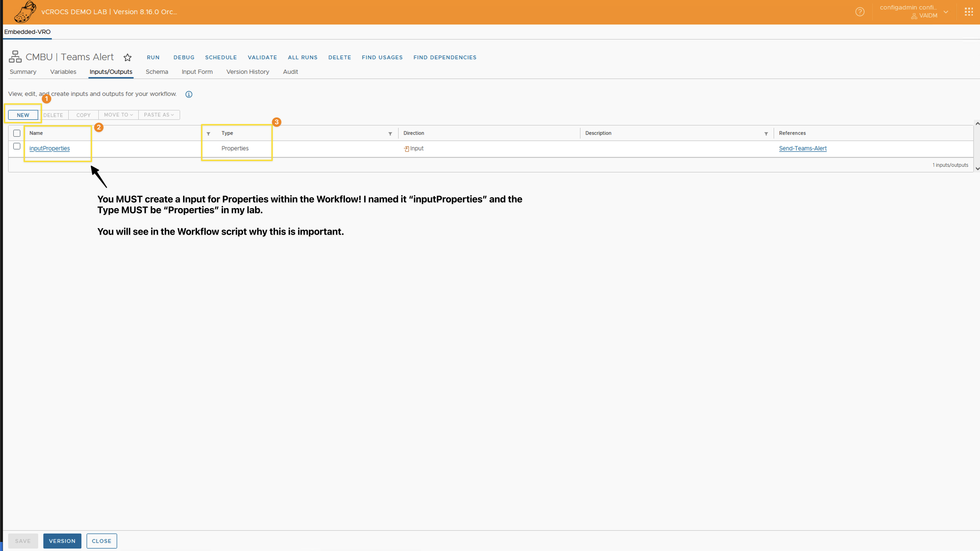980x551 pixels.
Task: Open the apps grid icon
Action: click(x=968, y=12)
